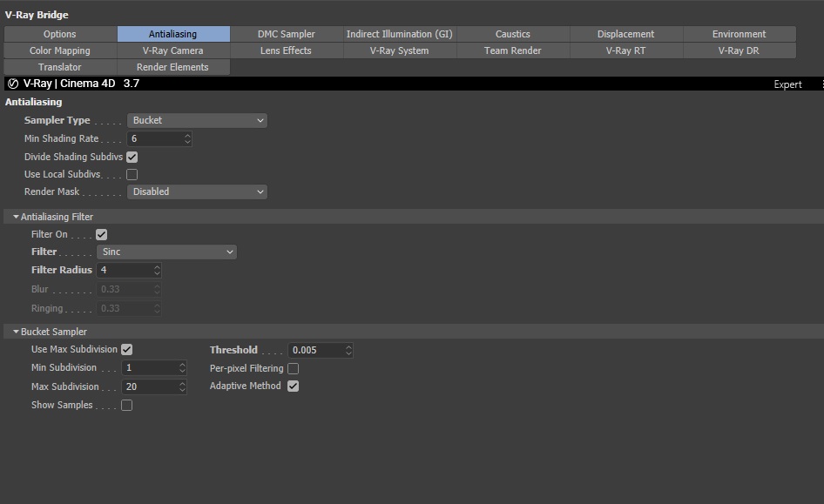
Task: Open the Render Mask dropdown
Action: pos(197,192)
